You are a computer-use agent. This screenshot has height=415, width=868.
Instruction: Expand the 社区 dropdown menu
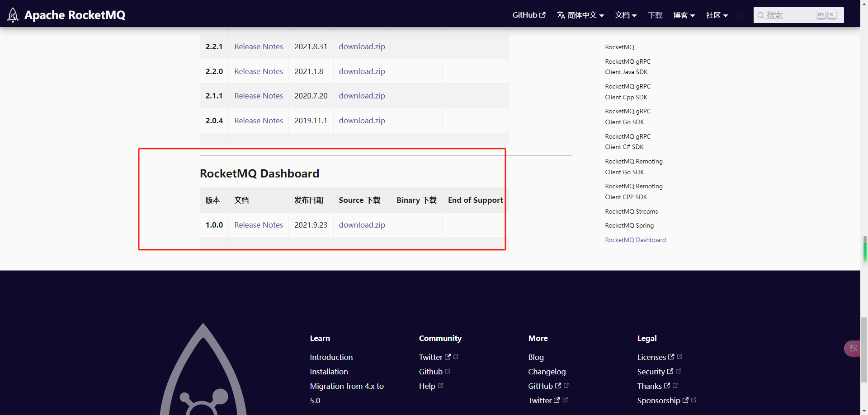click(717, 15)
